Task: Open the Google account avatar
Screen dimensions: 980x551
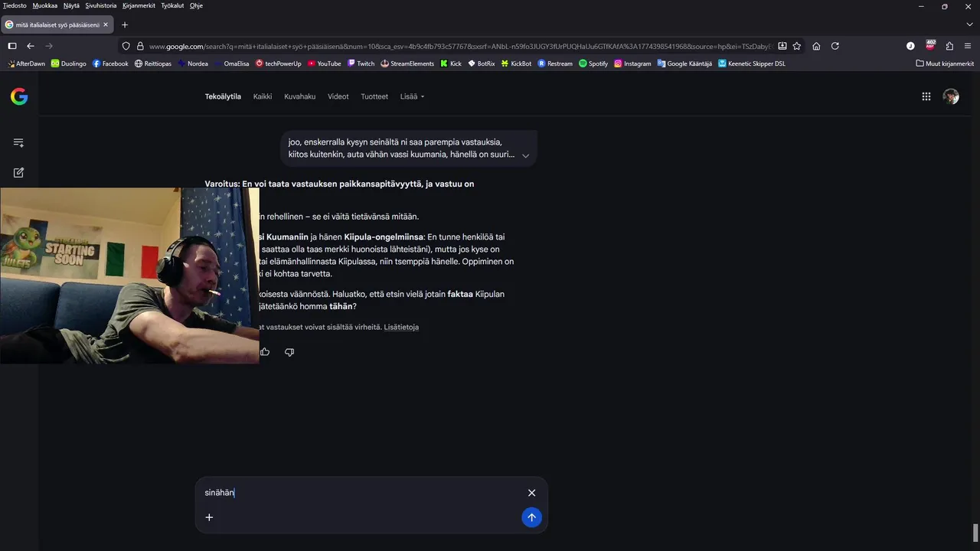Action: point(951,96)
